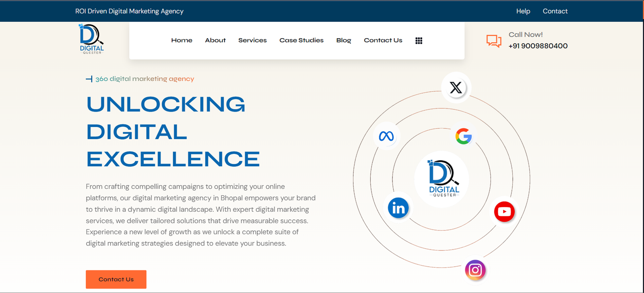Viewport: 644px width, 293px height.
Task: Click the Contact link in top bar
Action: (555, 11)
